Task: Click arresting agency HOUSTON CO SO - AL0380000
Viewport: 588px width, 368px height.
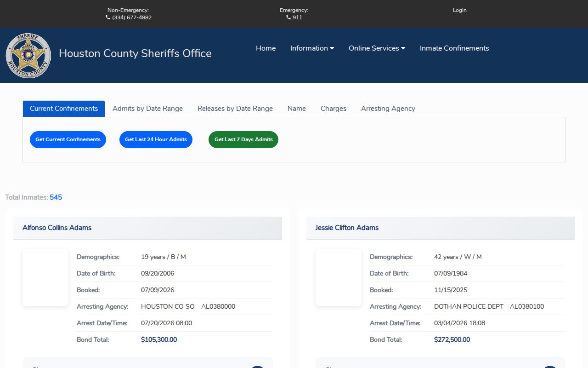Action: click(x=188, y=307)
